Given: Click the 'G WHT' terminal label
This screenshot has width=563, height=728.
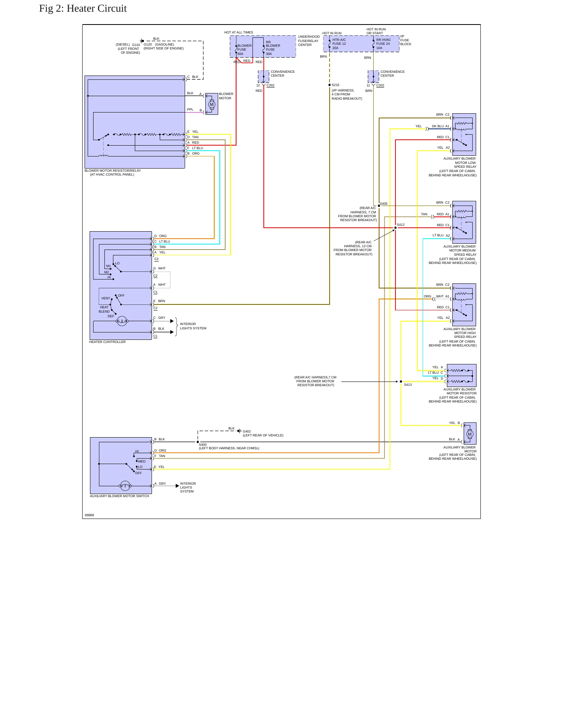Looking at the screenshot, I should pyautogui.click(x=159, y=268).
